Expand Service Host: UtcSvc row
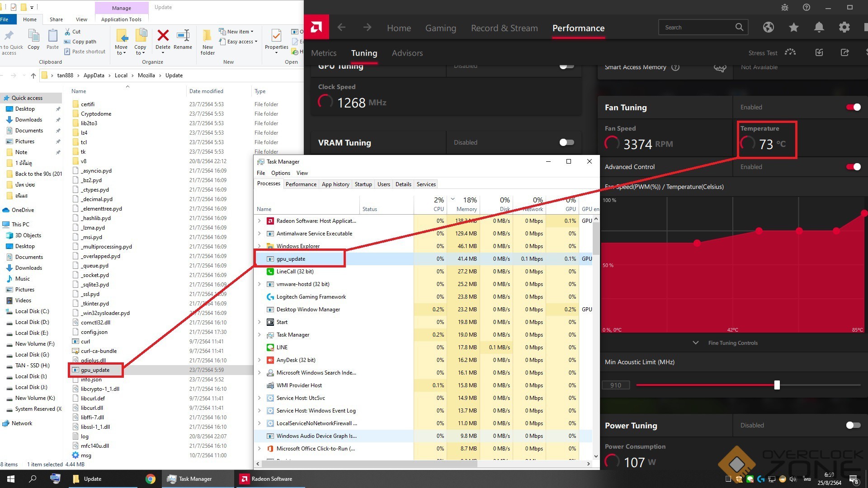Viewport: 868px width, 488px height. pos(259,398)
